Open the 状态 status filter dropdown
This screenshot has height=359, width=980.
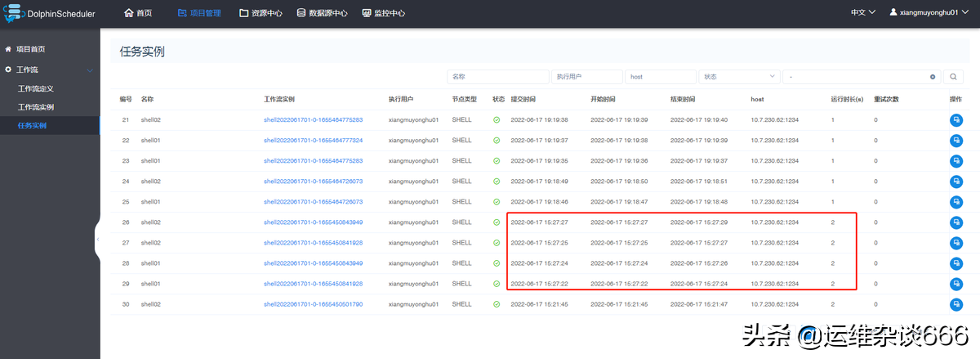pos(738,76)
